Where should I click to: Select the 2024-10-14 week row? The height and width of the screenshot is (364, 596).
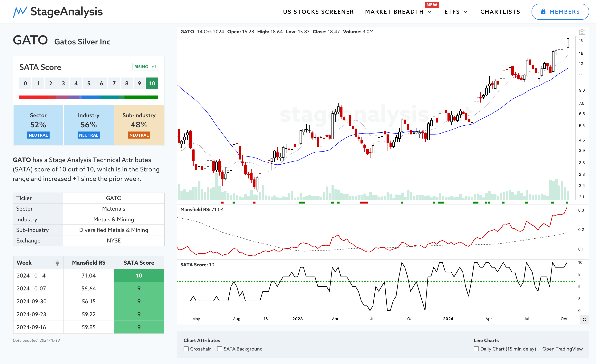pyautogui.click(x=89, y=276)
